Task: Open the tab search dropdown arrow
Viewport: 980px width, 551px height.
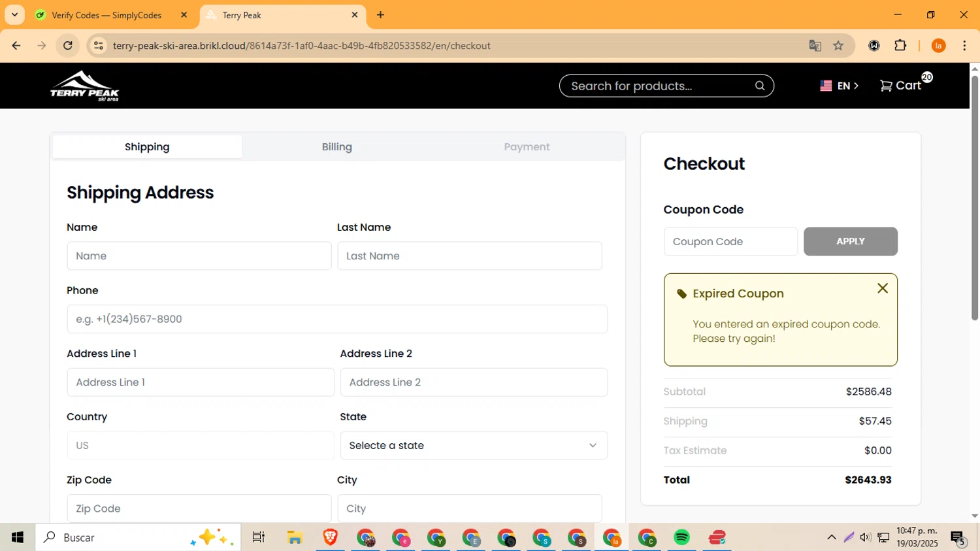Action: (x=14, y=15)
